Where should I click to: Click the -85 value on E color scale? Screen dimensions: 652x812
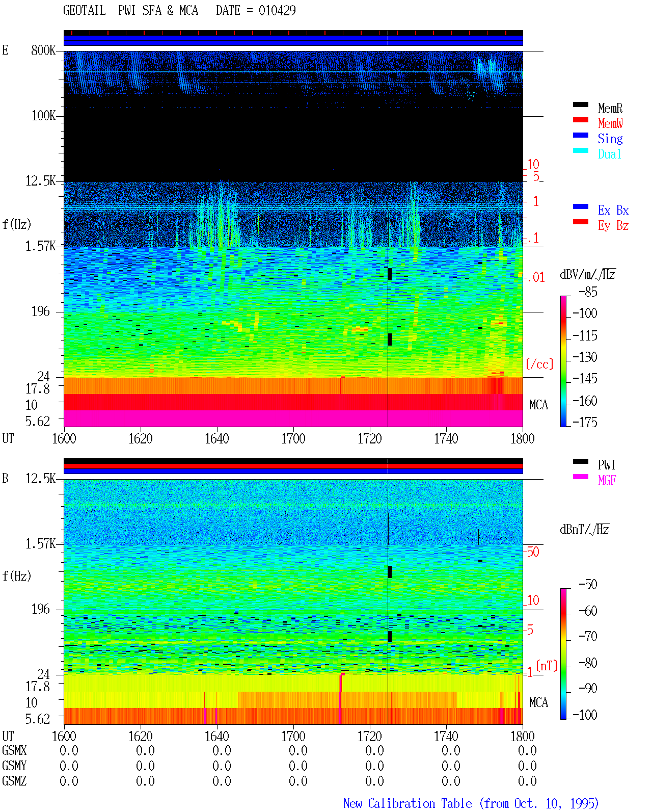(x=588, y=292)
